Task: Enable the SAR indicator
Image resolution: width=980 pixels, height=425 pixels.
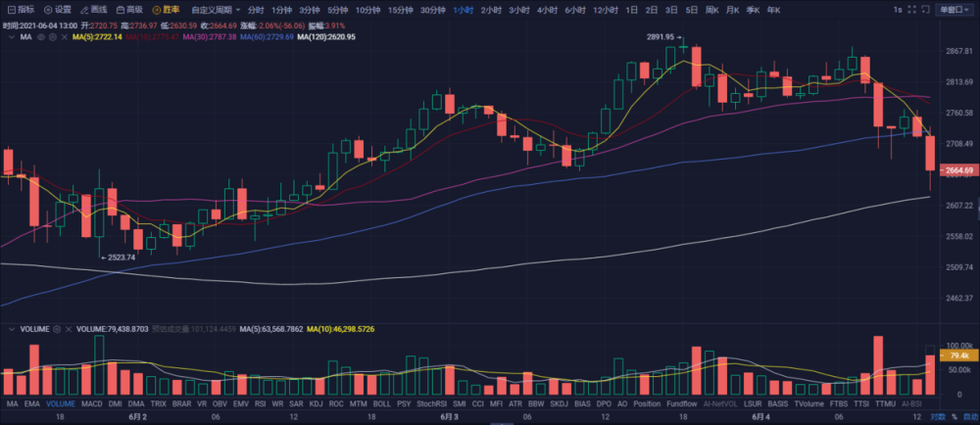Action: [x=296, y=403]
